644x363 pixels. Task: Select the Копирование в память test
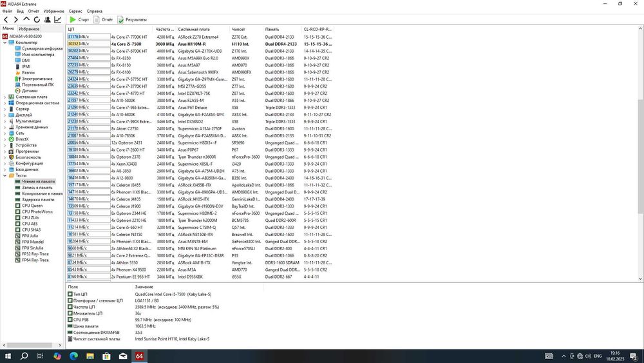tap(42, 193)
